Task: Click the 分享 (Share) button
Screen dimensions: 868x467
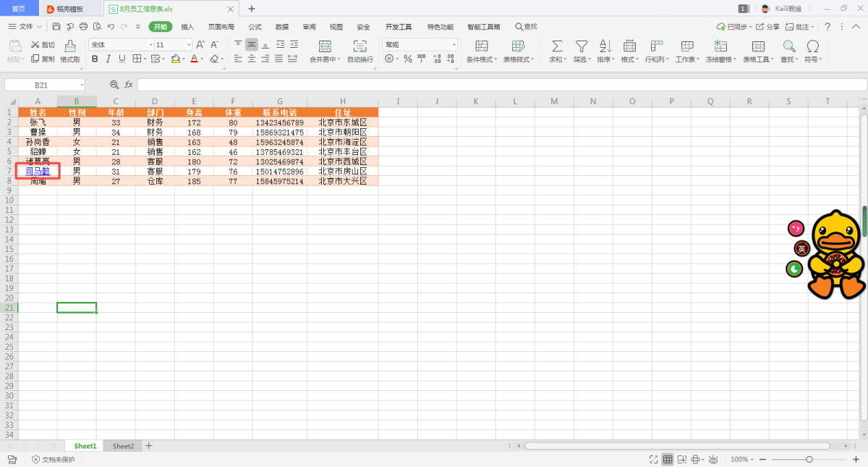Action: [x=768, y=27]
